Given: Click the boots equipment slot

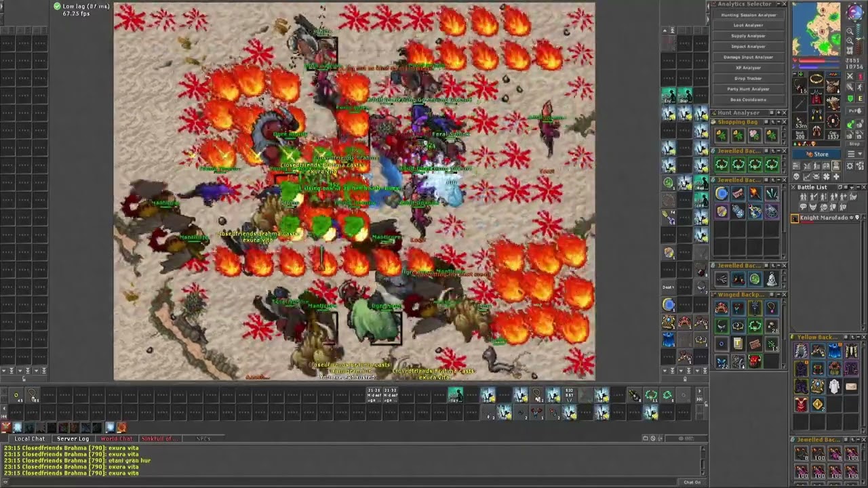Looking at the screenshot, I should 816,131.
